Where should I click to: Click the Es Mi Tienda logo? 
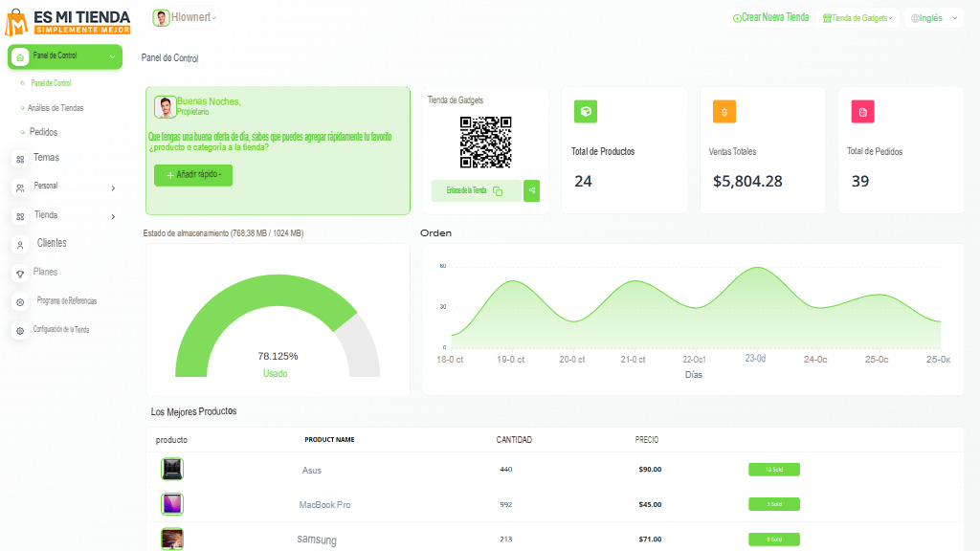(67, 22)
